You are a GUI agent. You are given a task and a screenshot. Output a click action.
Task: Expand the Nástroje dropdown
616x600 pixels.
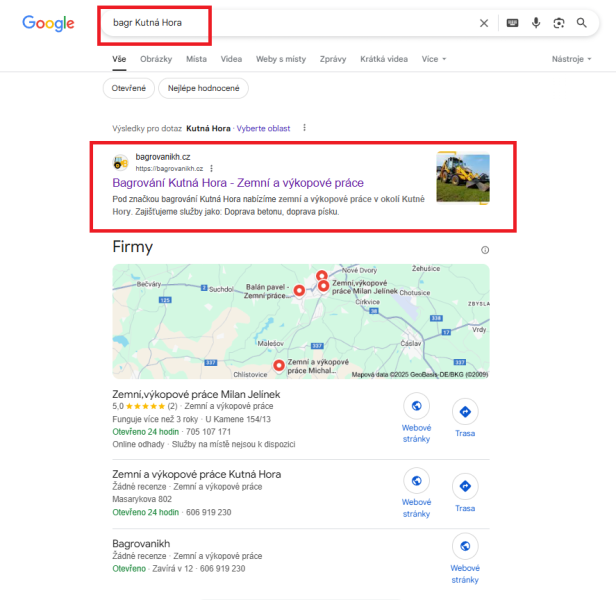coord(571,59)
